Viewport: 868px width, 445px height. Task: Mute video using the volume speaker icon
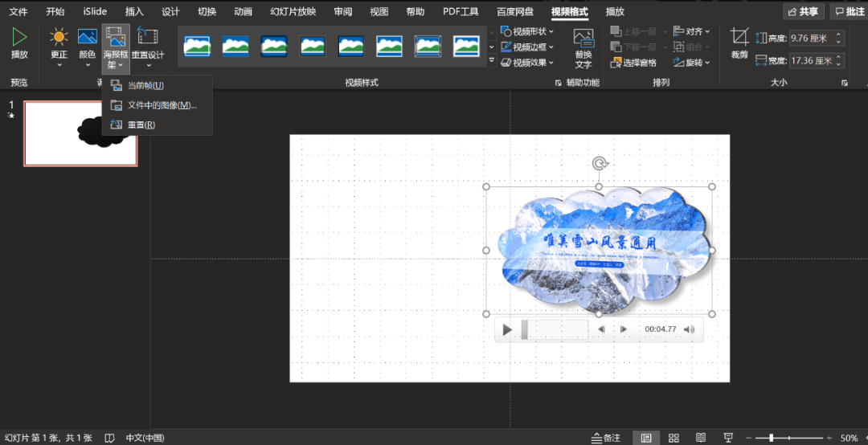tap(690, 329)
